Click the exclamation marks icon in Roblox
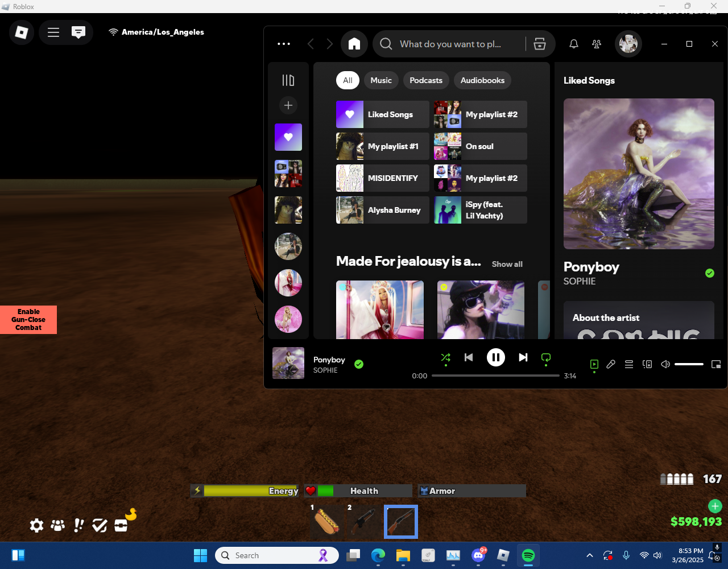The height and width of the screenshot is (569, 728). pos(79,525)
